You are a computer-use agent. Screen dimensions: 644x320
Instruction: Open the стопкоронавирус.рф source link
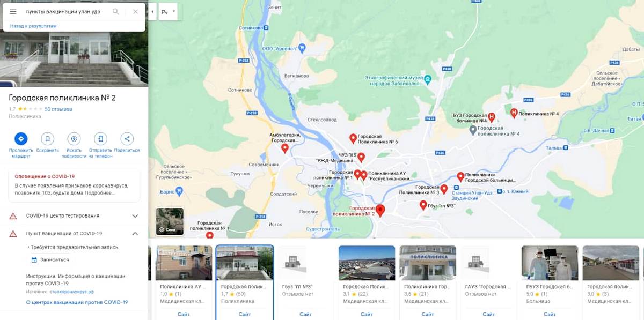(72, 292)
